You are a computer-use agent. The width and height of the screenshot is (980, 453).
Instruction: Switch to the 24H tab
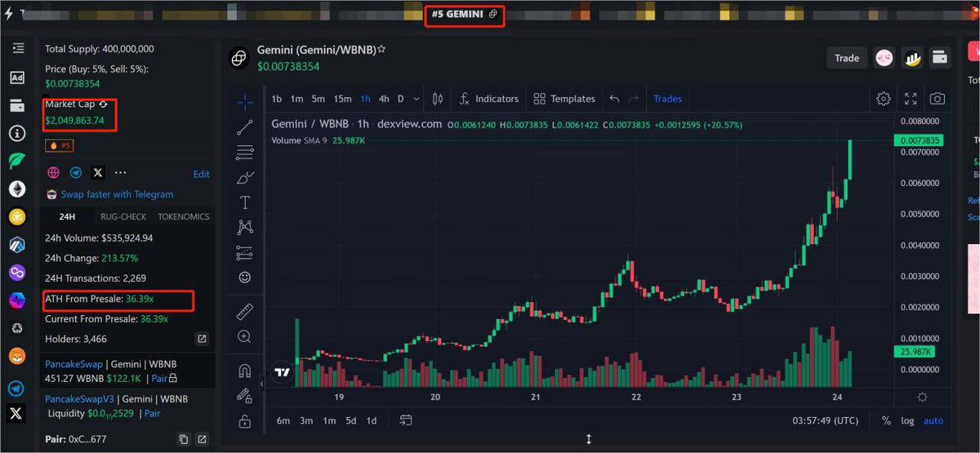point(67,216)
